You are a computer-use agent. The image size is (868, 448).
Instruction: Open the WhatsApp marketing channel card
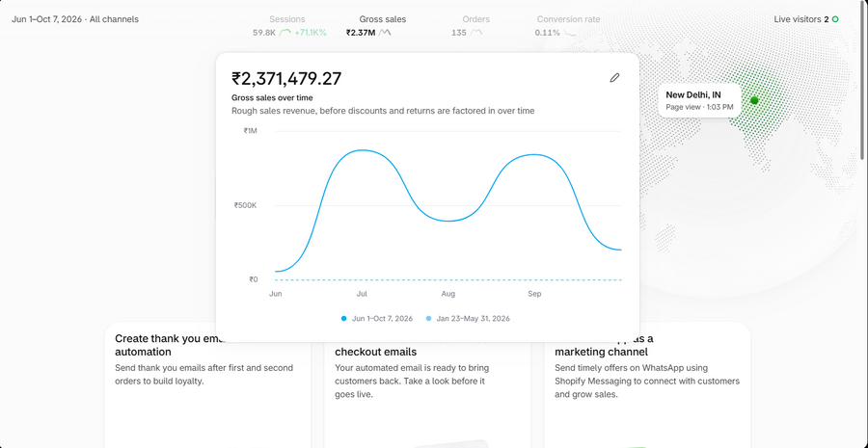(647, 385)
